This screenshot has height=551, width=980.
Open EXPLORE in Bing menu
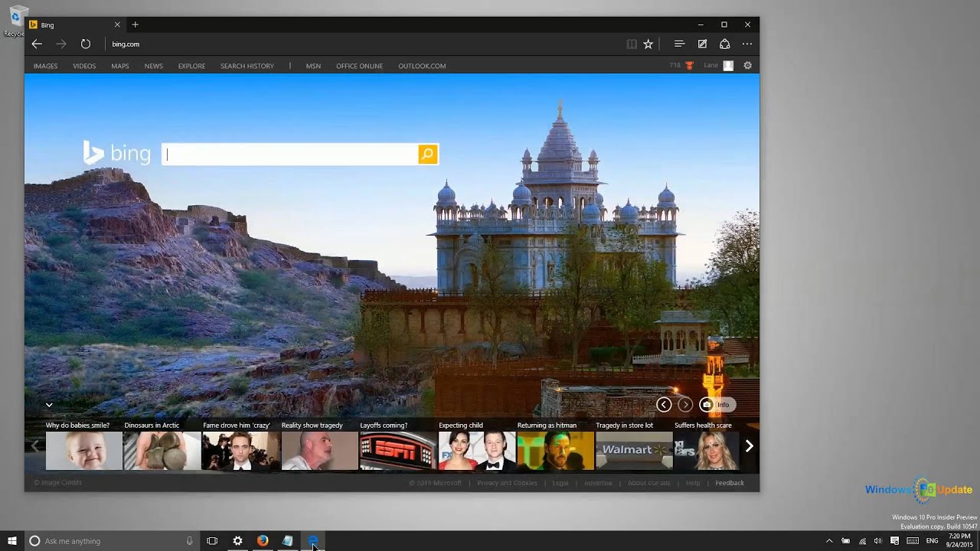[x=191, y=66]
